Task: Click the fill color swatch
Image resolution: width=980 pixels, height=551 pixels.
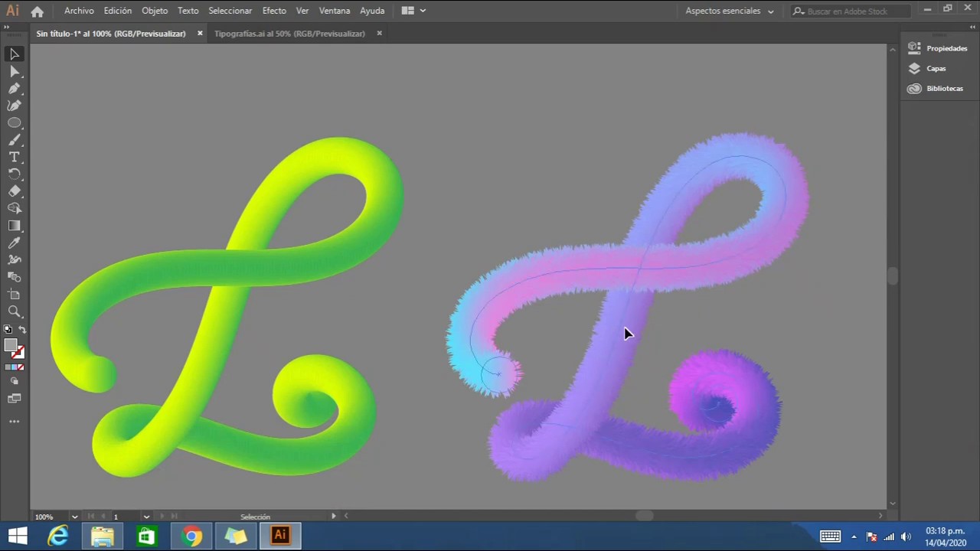Action: click(11, 346)
